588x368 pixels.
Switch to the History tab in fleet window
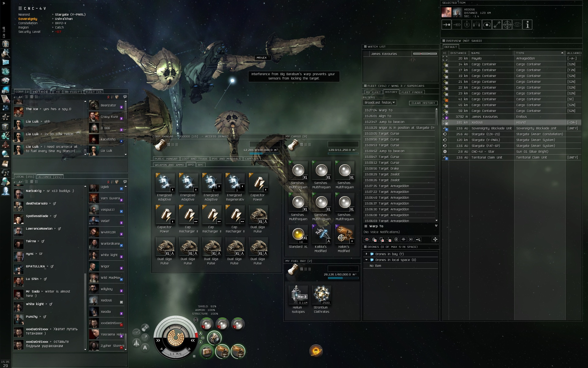coord(391,92)
